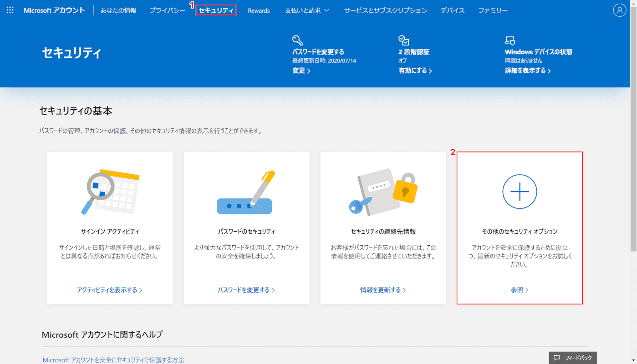The height and width of the screenshot is (364, 637).
Task: Click the plus circle icon for other options
Action: pyautogui.click(x=520, y=192)
